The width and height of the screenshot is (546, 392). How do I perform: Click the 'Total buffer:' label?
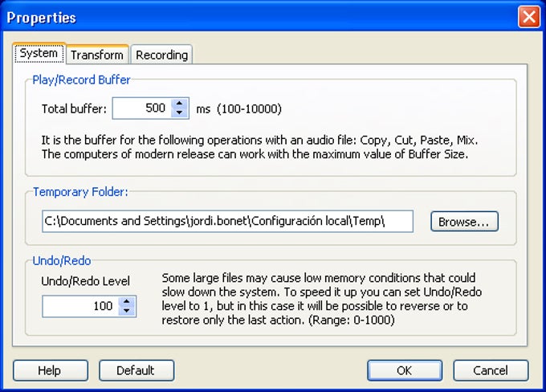[74, 108]
